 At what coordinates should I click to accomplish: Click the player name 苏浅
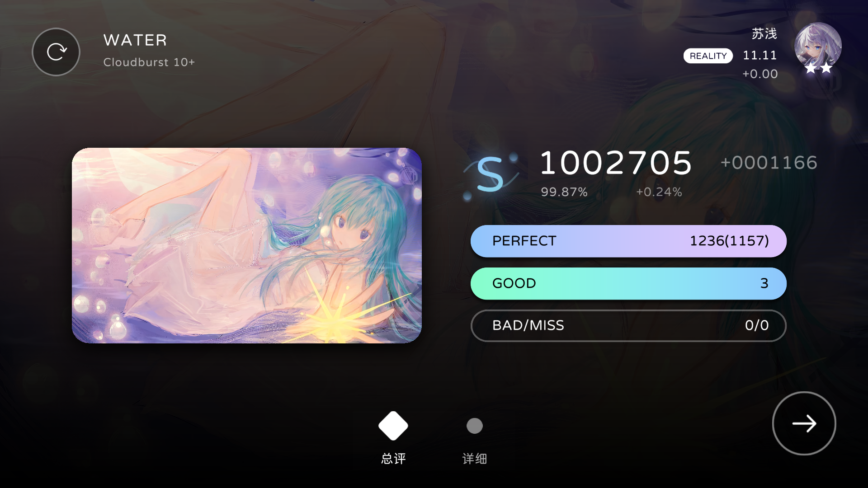point(764,33)
